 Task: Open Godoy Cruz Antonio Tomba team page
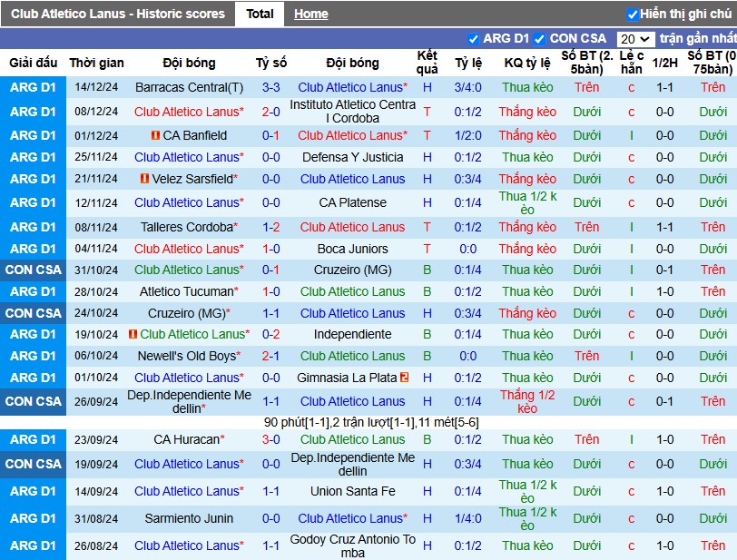point(352,545)
